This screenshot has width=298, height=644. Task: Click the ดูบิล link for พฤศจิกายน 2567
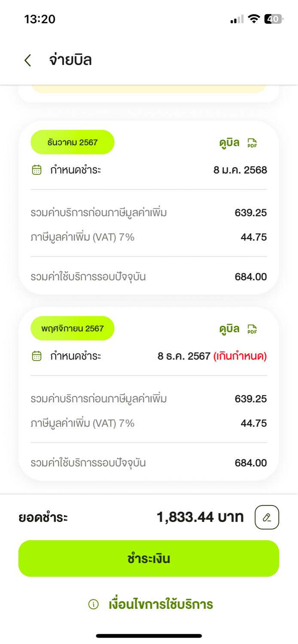click(x=229, y=329)
